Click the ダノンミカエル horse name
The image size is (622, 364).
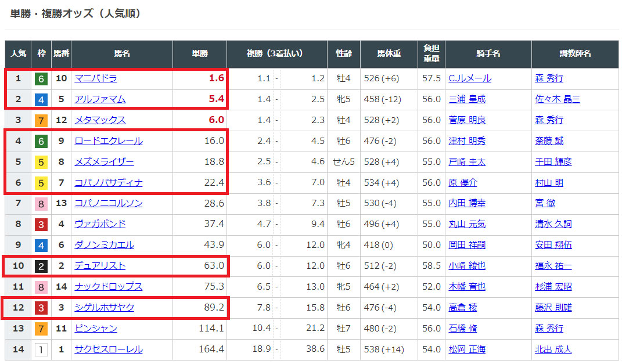point(104,245)
